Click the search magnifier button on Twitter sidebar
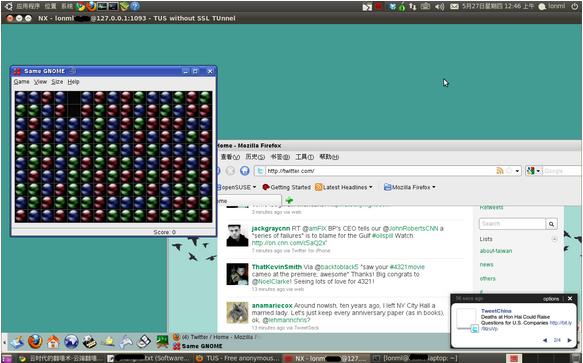The height and width of the screenshot is (363, 583). [x=551, y=224]
